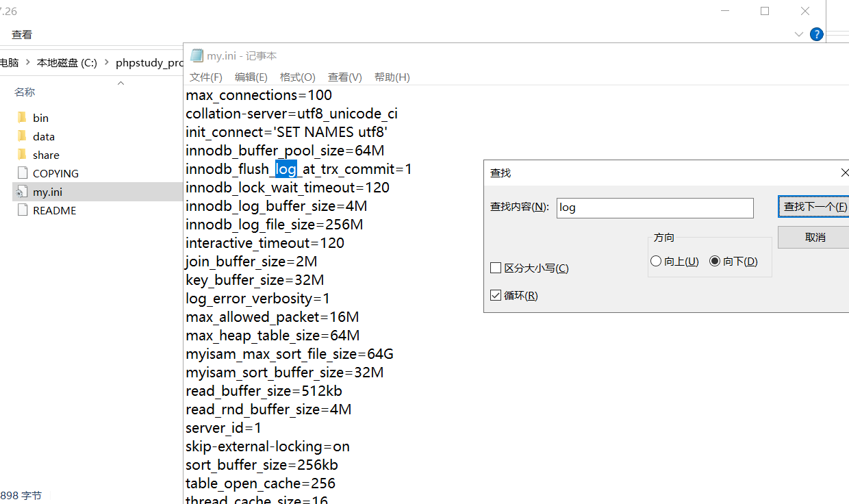Click the key_buffer_size=32M line
The width and height of the screenshot is (849, 504).
pyautogui.click(x=255, y=280)
